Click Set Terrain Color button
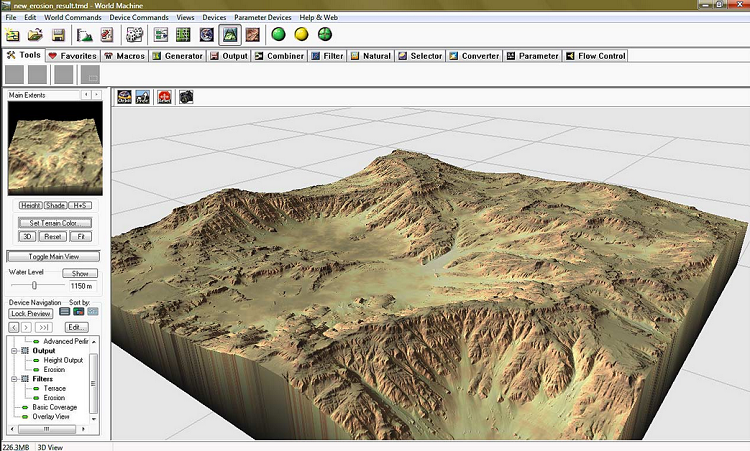Screen dimensions: 750x451 pyautogui.click(x=55, y=223)
